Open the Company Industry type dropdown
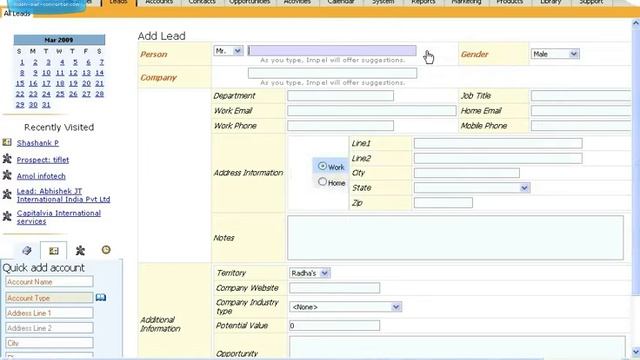Image resolution: width=640 pixels, height=360 pixels. click(x=345, y=307)
